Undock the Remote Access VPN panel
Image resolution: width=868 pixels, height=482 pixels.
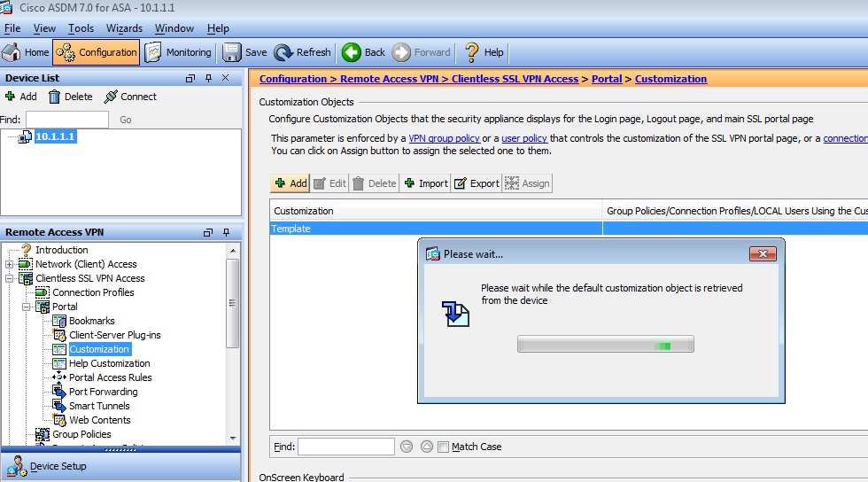tap(208, 232)
